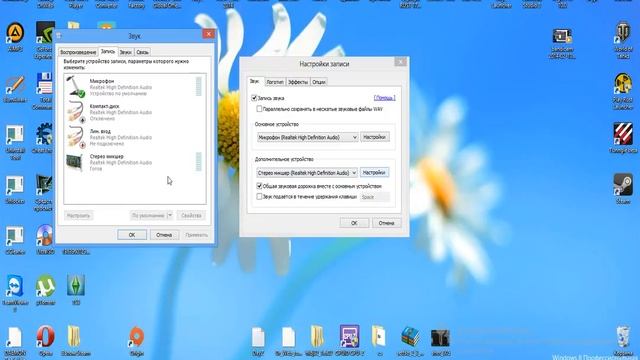Open the pencil-on-circle shortcut under AIMP

point(15,85)
